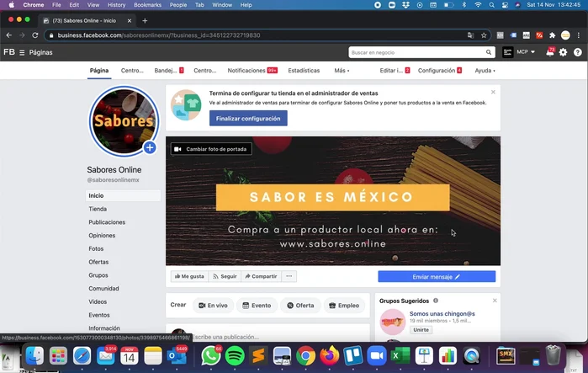588x373 pixels.
Task: Open Outlook from the dock
Action: coord(177,355)
